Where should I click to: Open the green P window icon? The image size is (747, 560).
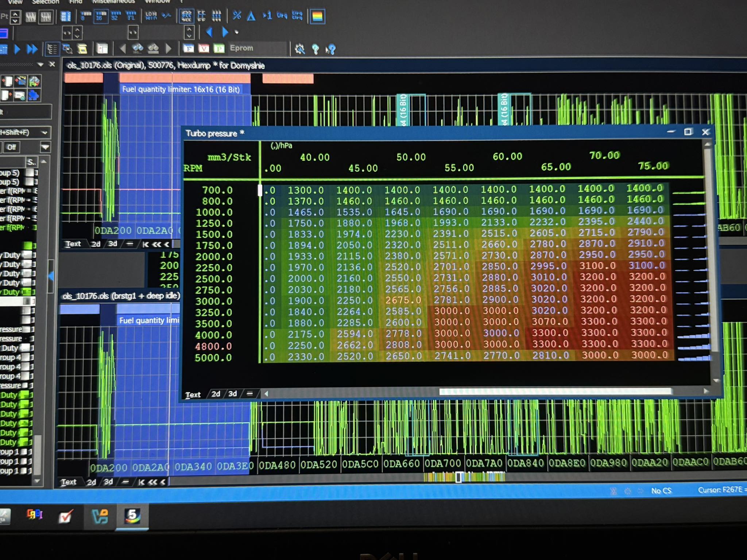tap(219, 48)
